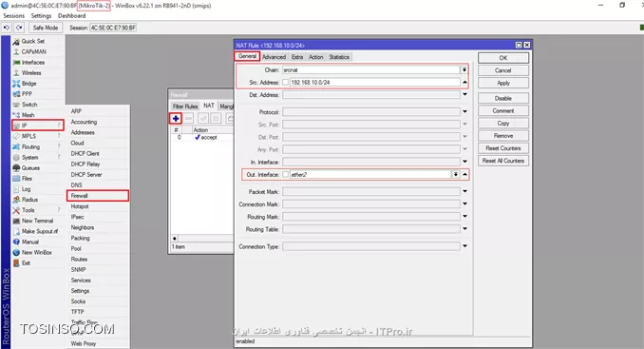
Task: Toggle the Src. Address invert checkbox
Action: click(x=285, y=82)
